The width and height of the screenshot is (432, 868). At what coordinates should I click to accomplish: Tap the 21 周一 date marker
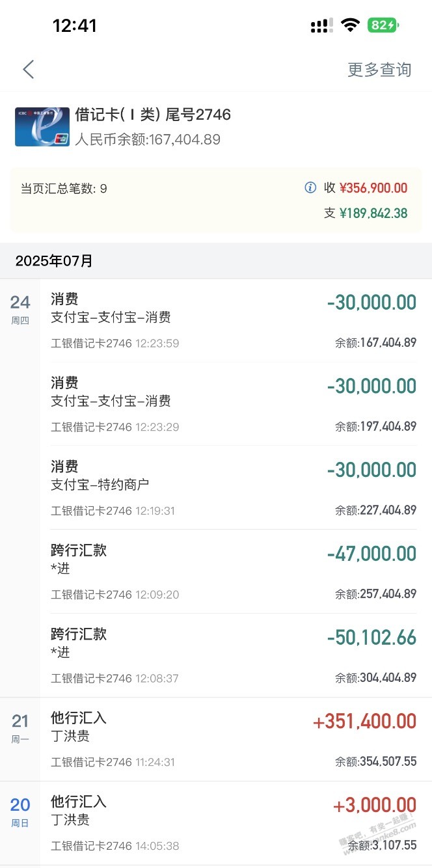(x=20, y=728)
